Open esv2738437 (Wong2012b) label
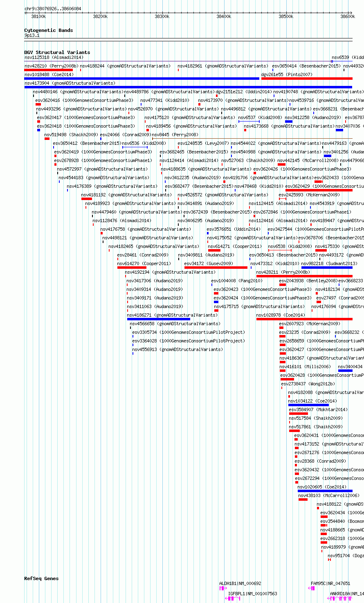Screen dimensions: 364x603 308,384
